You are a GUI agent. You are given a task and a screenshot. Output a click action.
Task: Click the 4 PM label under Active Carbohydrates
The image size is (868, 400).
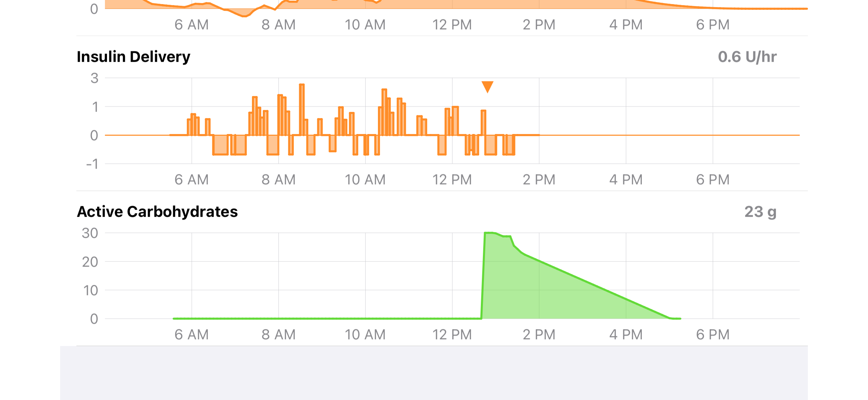626,335
